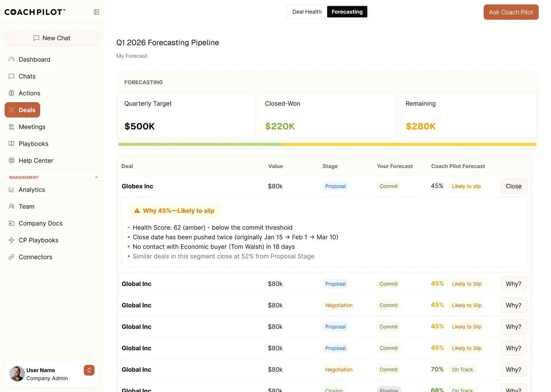Click the Why 45%—Likely to slip heading
The height and width of the screenshot is (392, 551).
click(179, 211)
